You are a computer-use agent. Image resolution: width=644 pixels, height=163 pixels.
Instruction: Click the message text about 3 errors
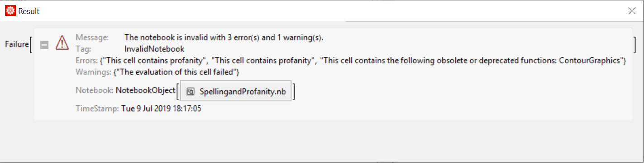pos(224,37)
